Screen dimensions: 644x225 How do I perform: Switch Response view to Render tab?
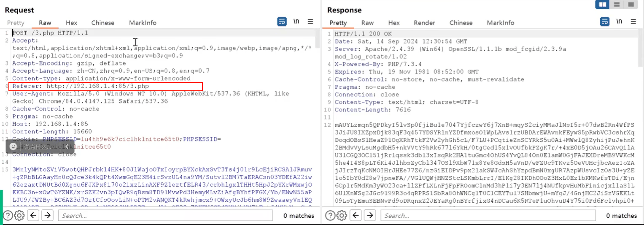pos(424,23)
